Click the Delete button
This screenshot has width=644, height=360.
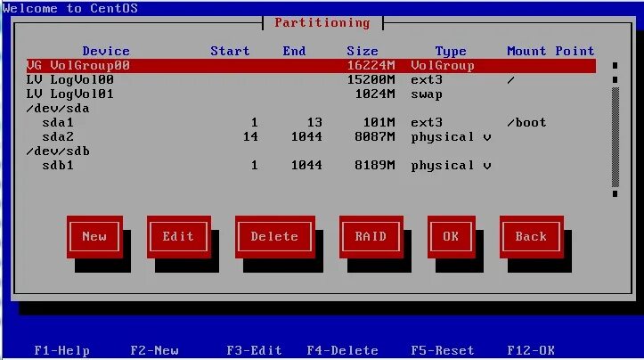coord(274,237)
